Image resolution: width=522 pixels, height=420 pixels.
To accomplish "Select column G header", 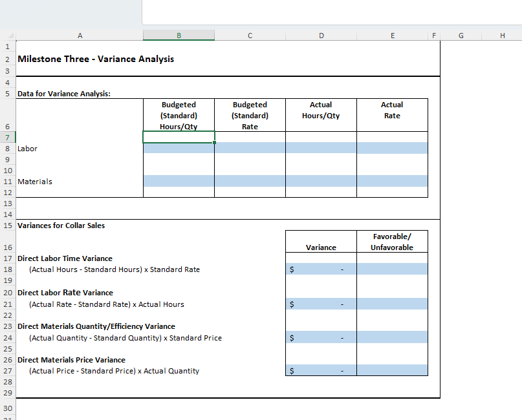I will point(461,36).
